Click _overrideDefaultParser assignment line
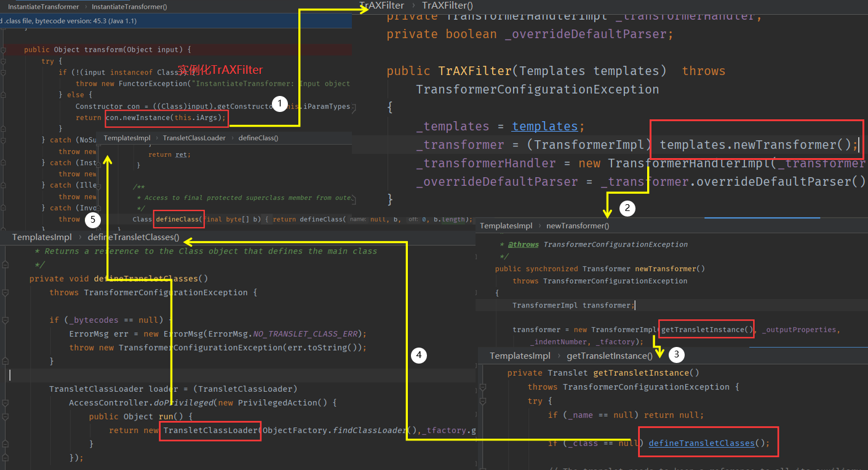This screenshot has width=868, height=470. 640,181
